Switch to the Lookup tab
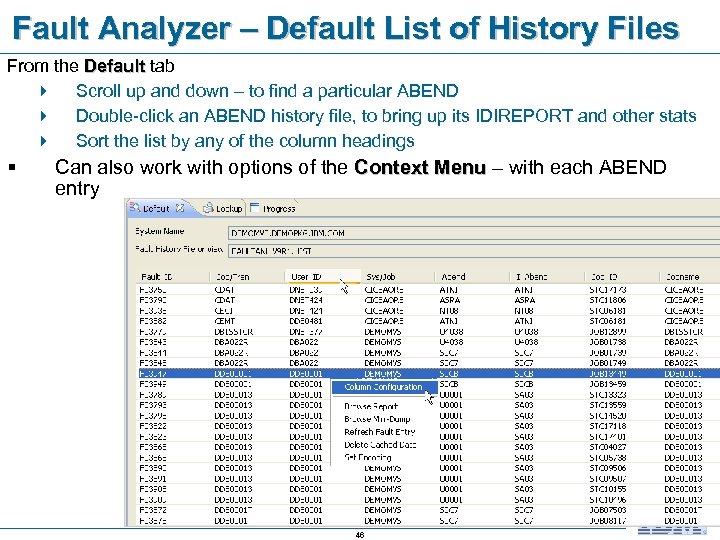Screen dimensions: 720x540 point(229,208)
